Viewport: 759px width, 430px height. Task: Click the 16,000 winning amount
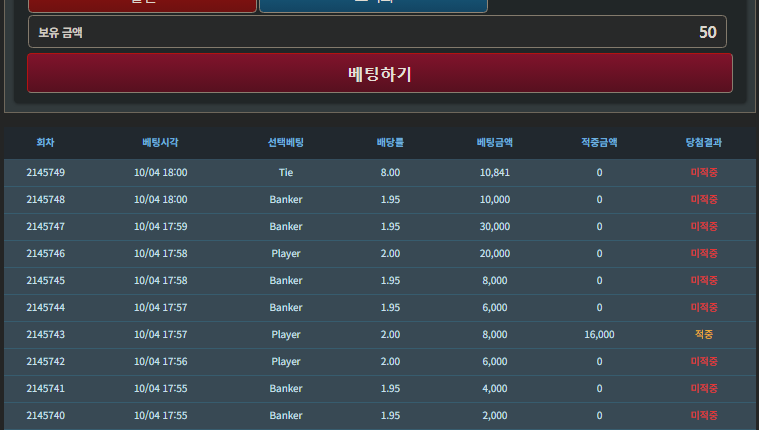(599, 335)
